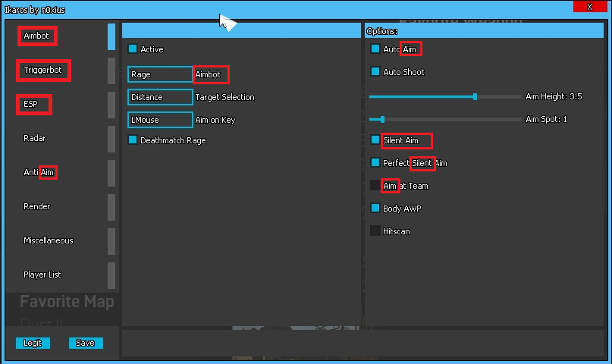Select the Radar section
This screenshot has height=364, width=612.
coord(34,138)
